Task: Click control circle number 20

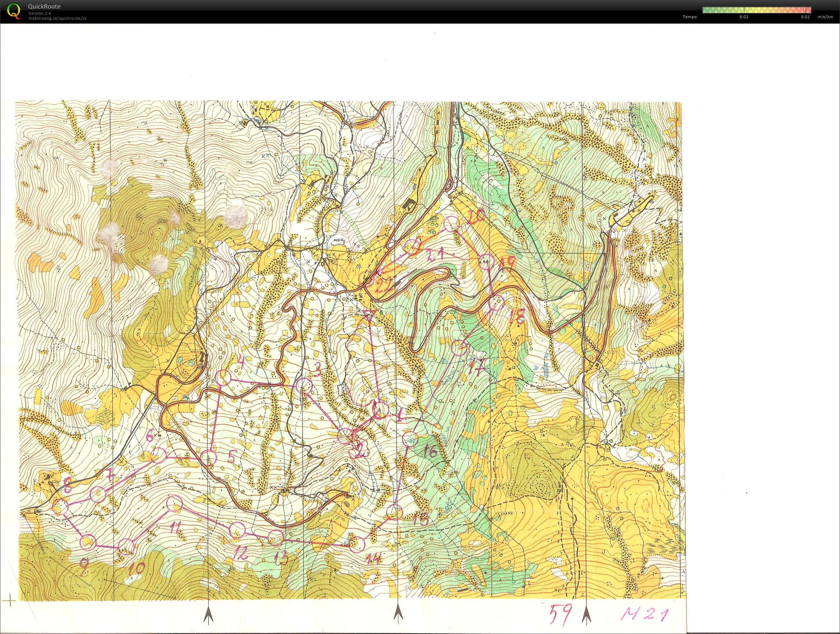Action: coord(452,224)
